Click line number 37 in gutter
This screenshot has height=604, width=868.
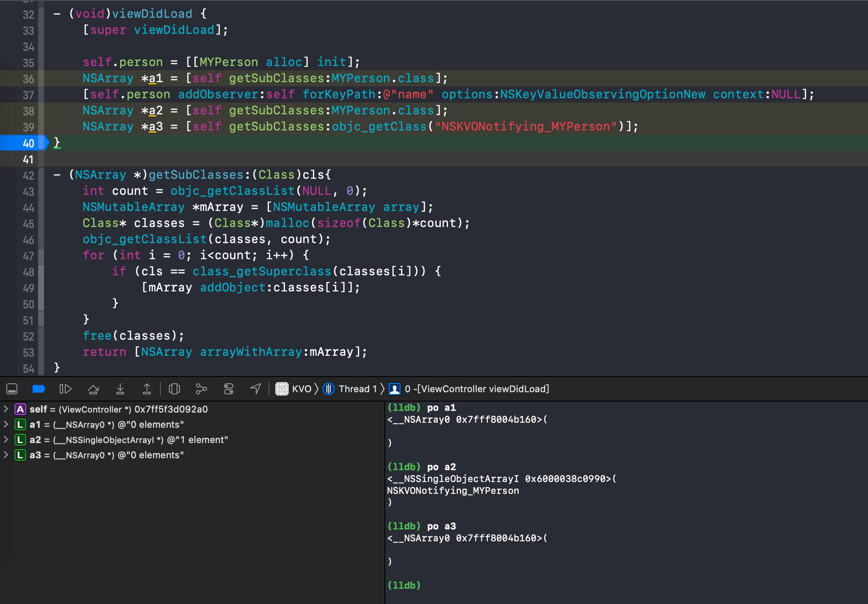[28, 95]
